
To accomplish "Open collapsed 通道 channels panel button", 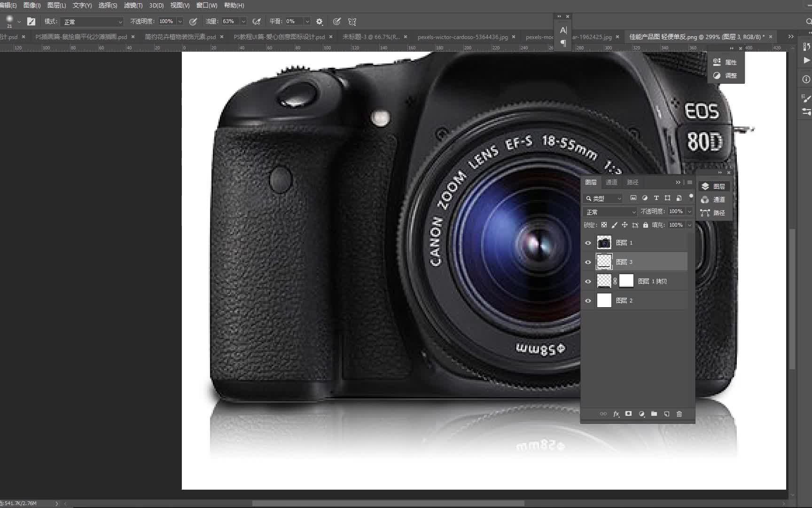I will pos(713,199).
